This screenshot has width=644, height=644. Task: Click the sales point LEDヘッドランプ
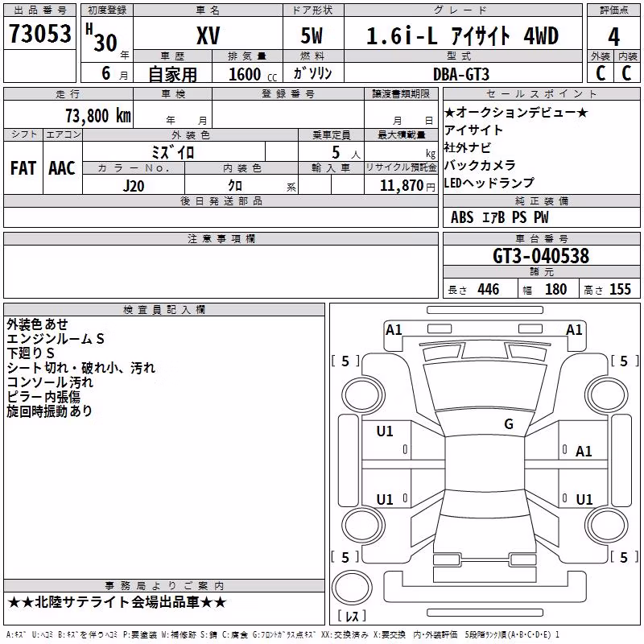point(489,183)
